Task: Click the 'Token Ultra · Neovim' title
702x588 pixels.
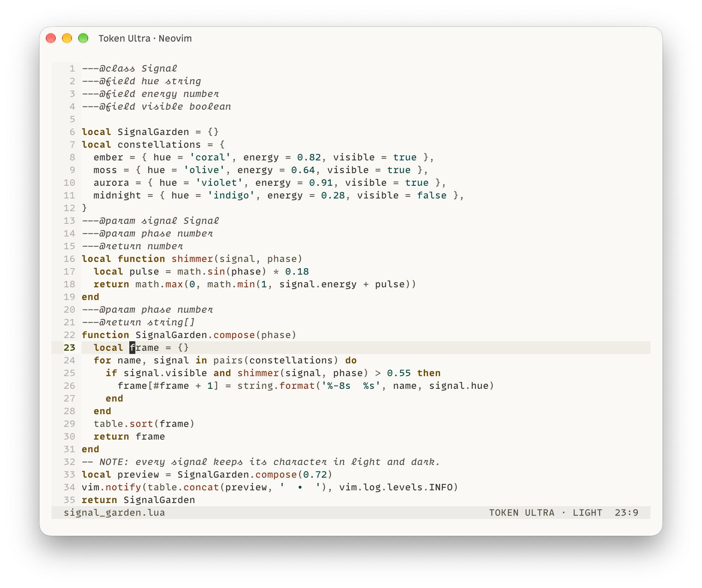Action: tap(145, 38)
